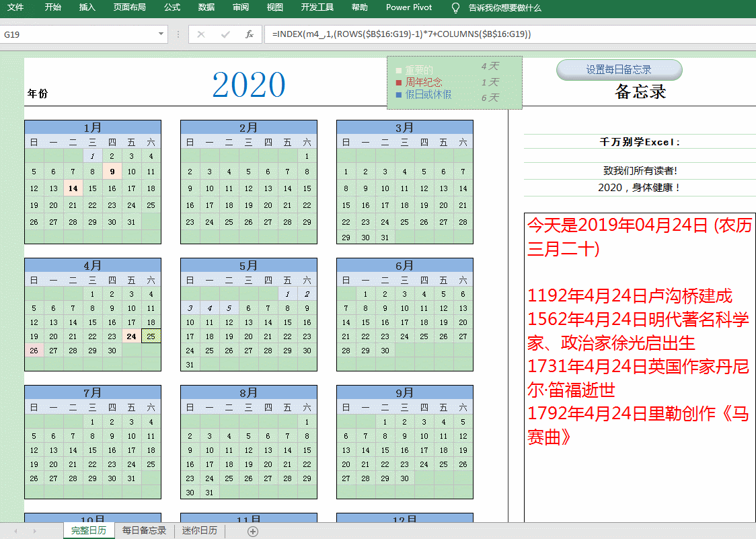Screen dimensions: 756x539
Task: Select August 30 cell
Action: click(190, 493)
